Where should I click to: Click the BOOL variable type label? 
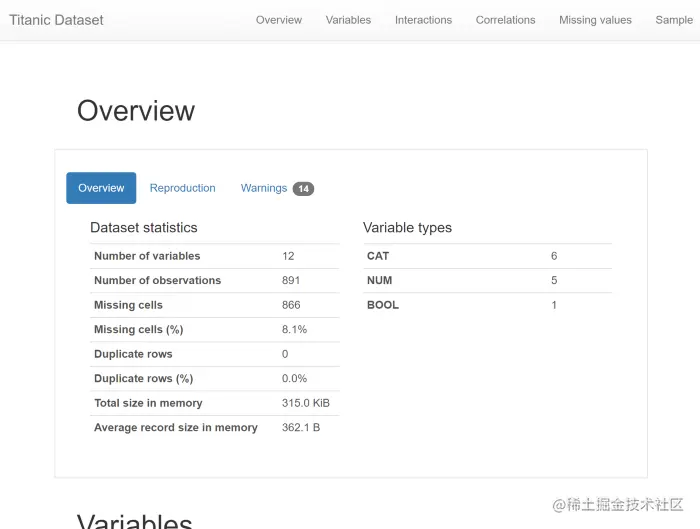(x=383, y=305)
